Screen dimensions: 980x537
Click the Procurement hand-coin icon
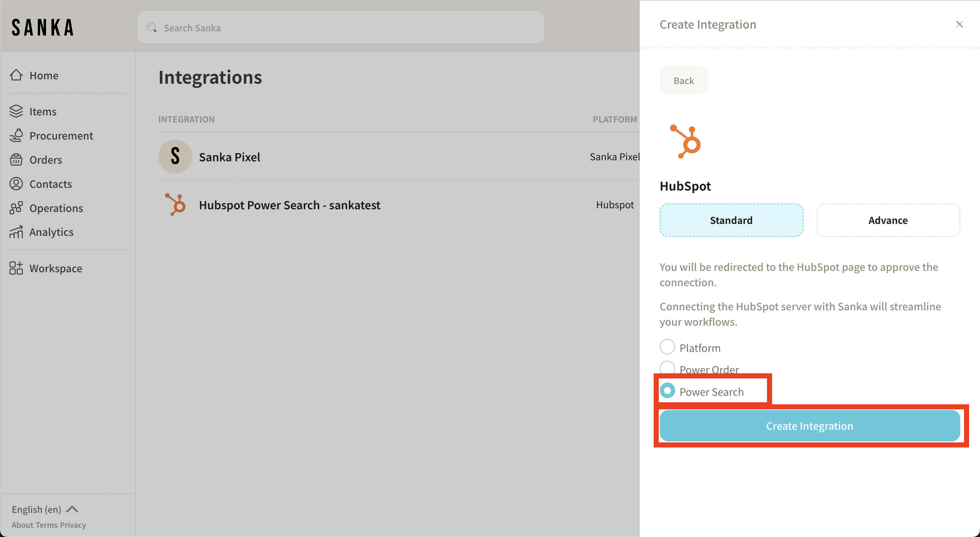16,135
